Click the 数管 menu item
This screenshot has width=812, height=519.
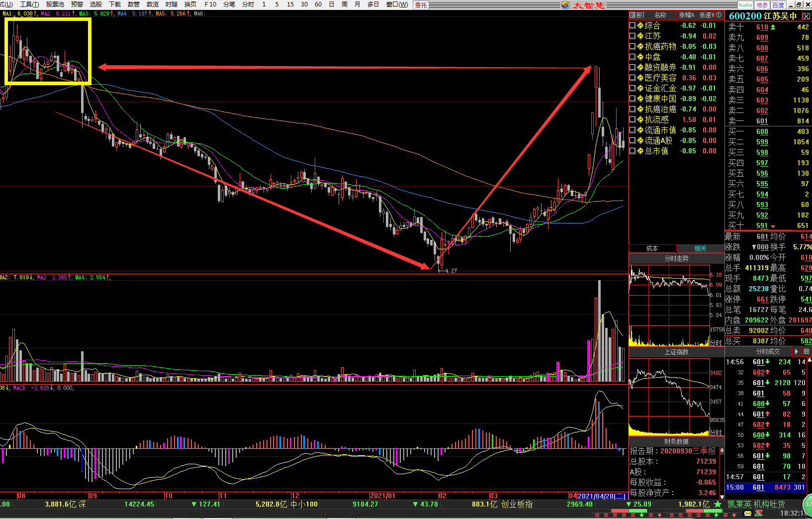tap(134, 4)
